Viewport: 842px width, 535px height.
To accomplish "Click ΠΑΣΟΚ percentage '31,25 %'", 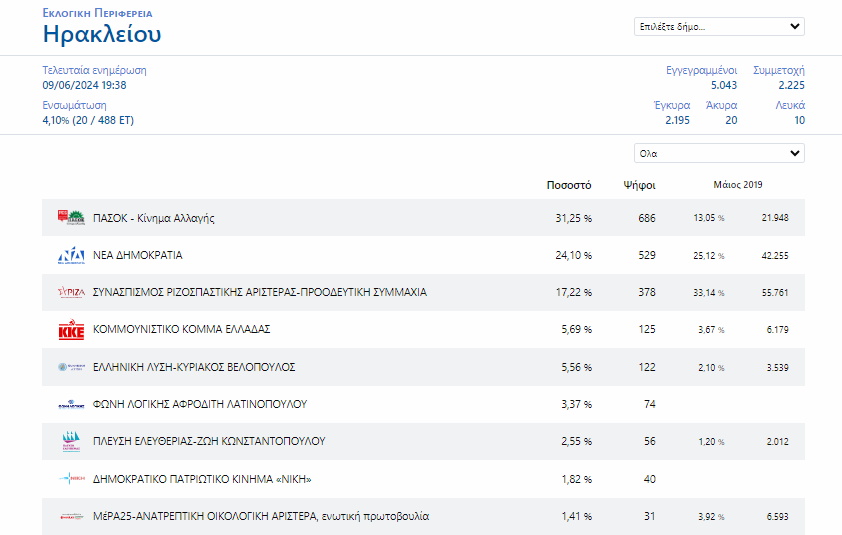I will click(574, 218).
